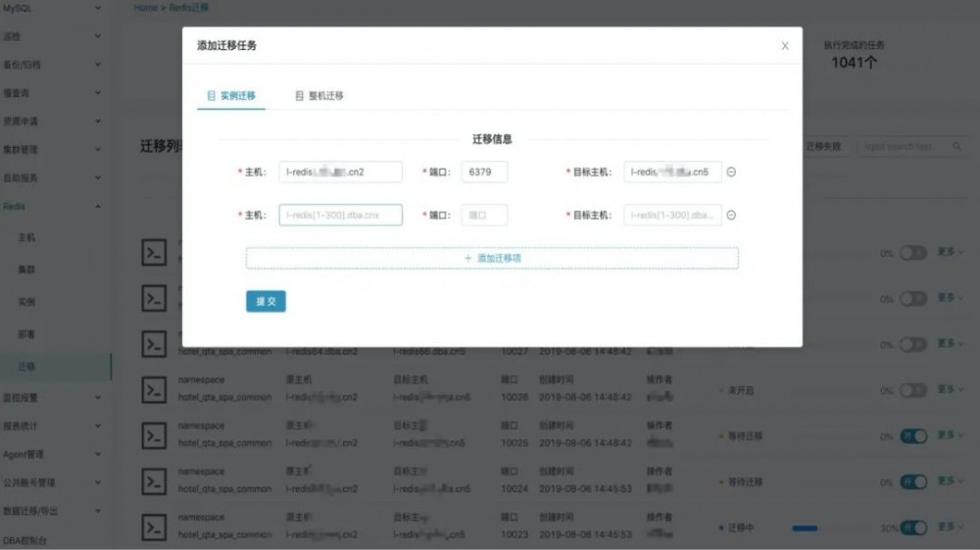This screenshot has width=980, height=550.
Task: Click the 迁移中 row progress bar
Action: coord(831,528)
